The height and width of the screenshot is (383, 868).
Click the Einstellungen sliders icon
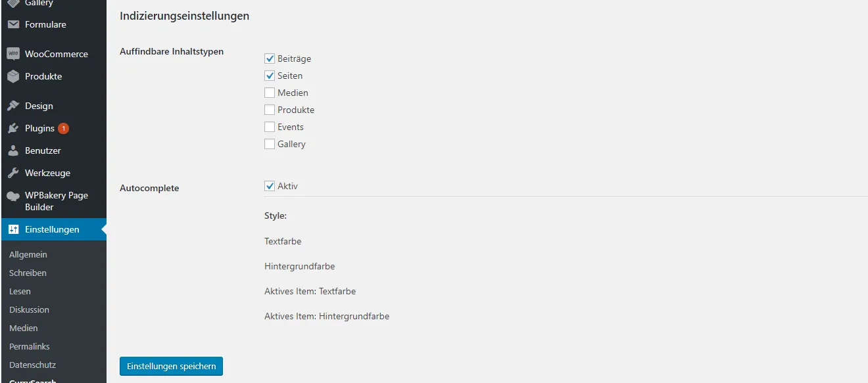click(x=13, y=229)
